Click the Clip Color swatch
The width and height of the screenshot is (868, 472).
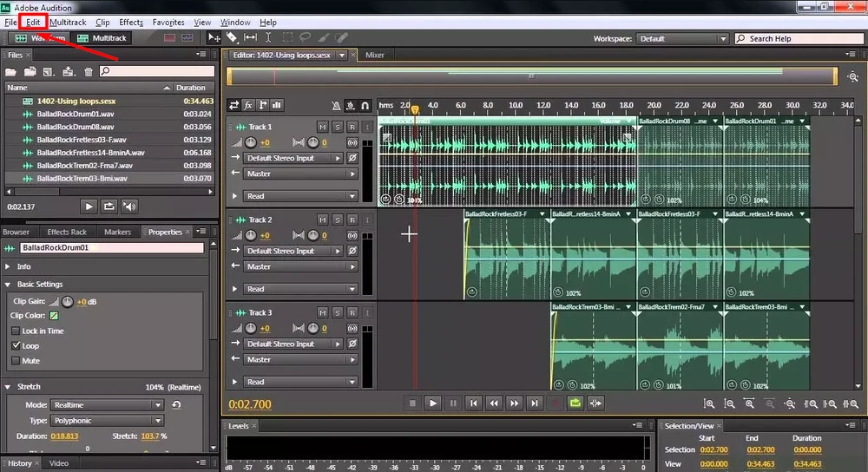point(54,316)
